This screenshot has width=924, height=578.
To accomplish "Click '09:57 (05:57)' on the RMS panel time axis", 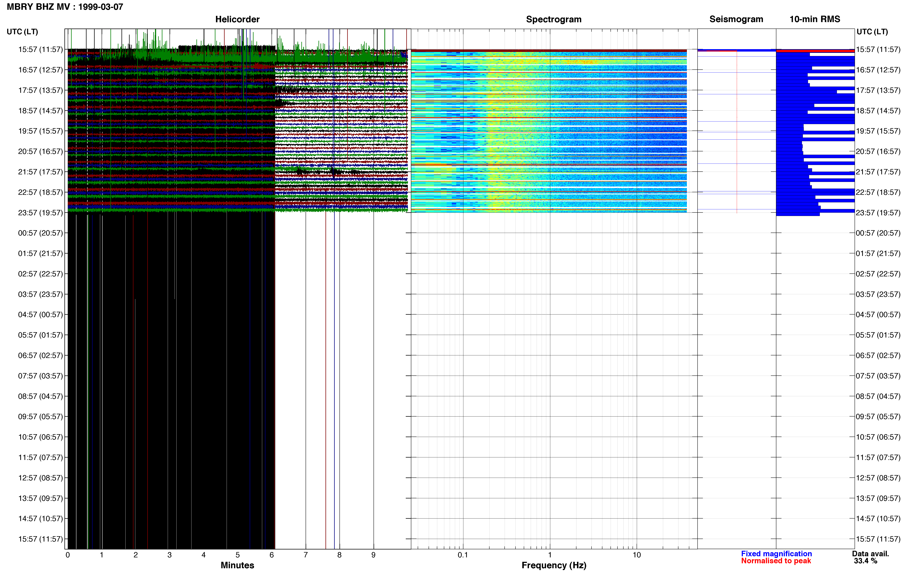I will pos(878,416).
